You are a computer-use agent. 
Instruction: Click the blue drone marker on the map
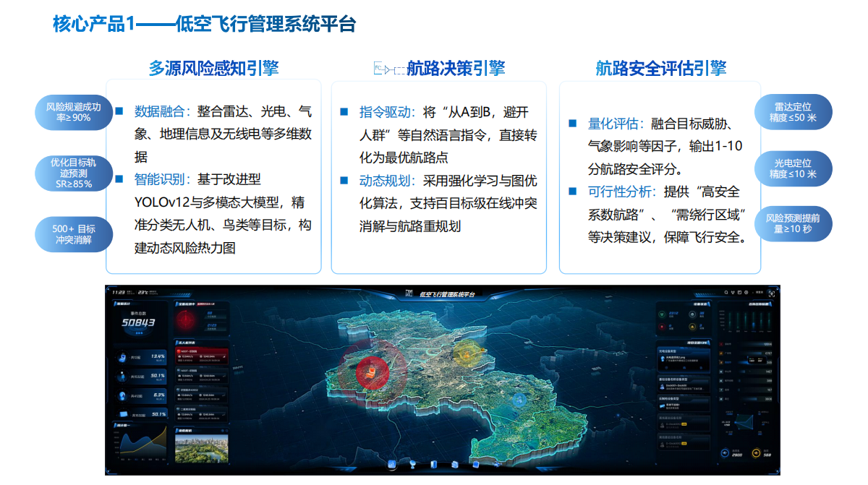[519, 399]
